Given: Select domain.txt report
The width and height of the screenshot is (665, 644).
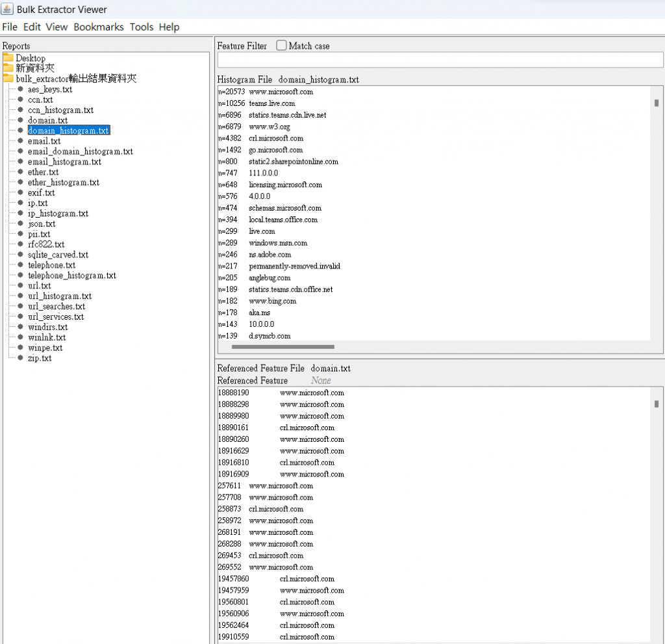Looking at the screenshot, I should [x=47, y=121].
